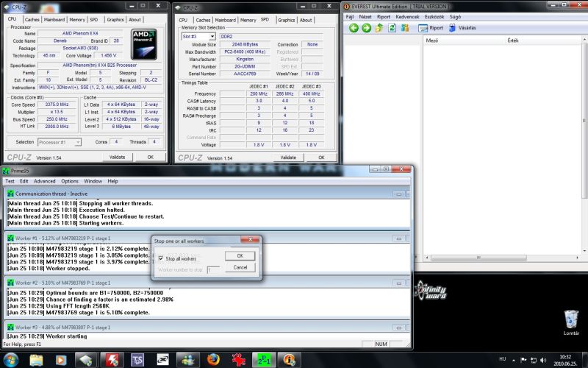Viewport: 588px width, 368px height.
Task: Click the volume icon in system tray
Action: (543, 360)
